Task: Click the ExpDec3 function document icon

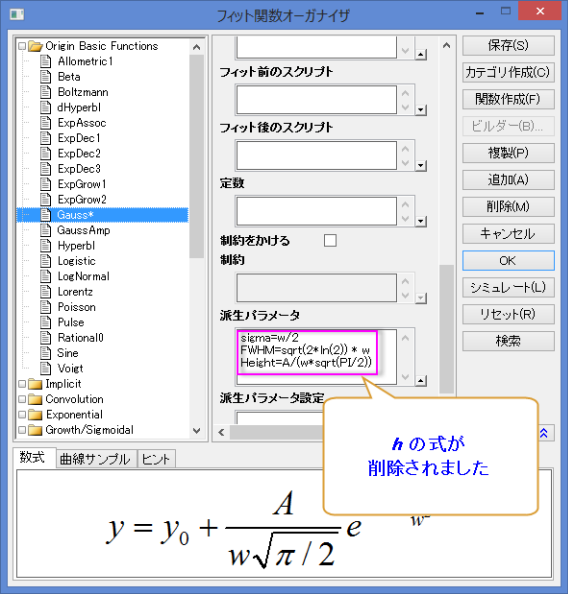Action: [45, 169]
